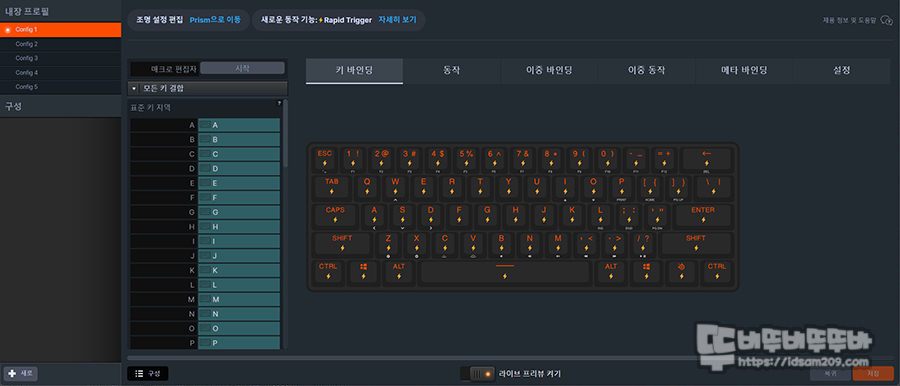Viewport: 900px width, 386px height.
Task: Click the ESC key on keyboard layout
Action: click(325, 159)
